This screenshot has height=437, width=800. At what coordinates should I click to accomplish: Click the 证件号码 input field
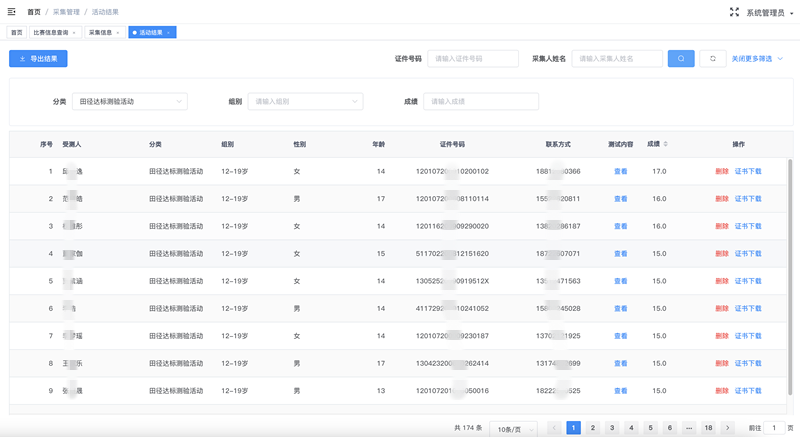click(472, 59)
